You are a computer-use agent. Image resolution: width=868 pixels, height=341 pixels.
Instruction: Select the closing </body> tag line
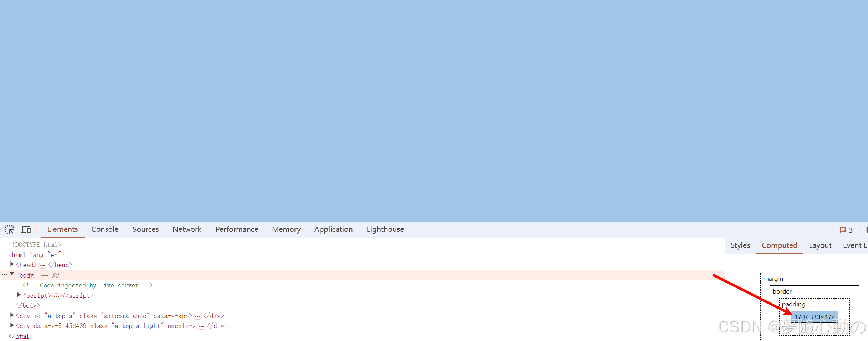click(27, 306)
